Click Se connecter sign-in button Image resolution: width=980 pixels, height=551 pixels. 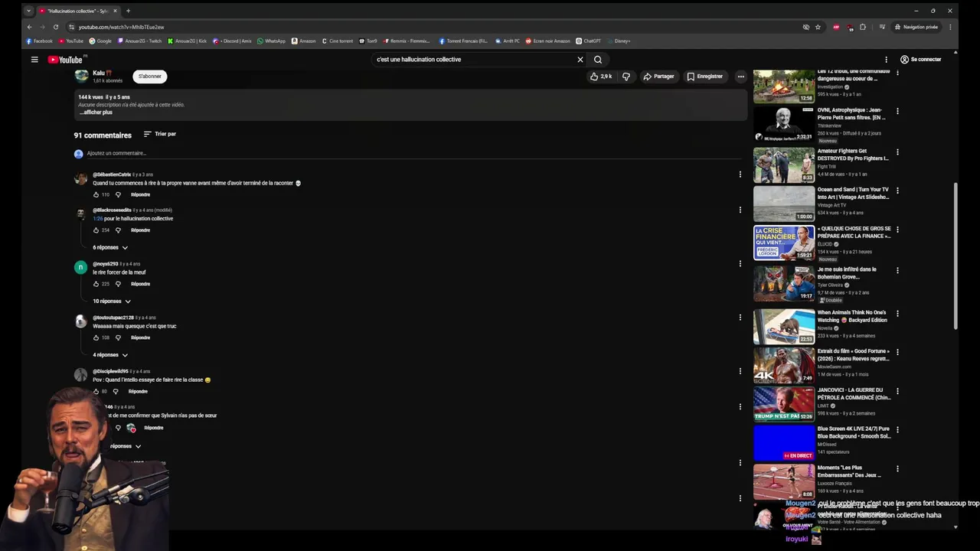click(x=920, y=60)
